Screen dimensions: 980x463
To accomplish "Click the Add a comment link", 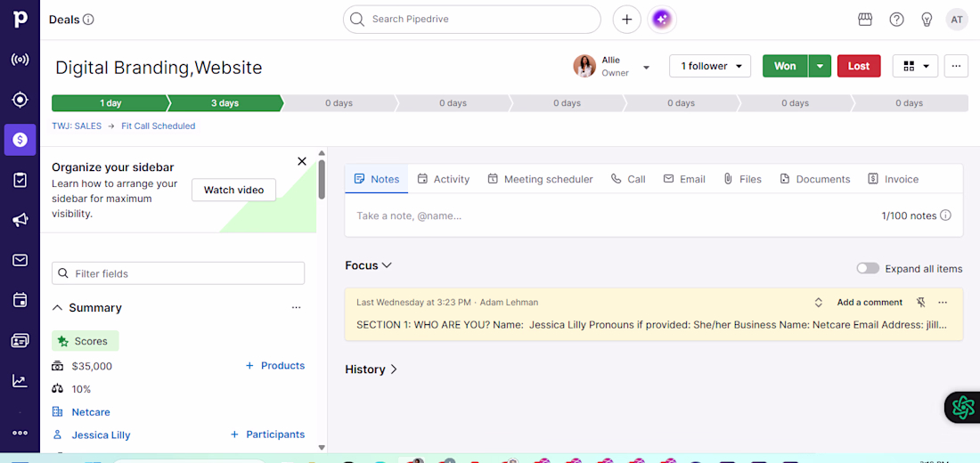I will coord(870,303).
